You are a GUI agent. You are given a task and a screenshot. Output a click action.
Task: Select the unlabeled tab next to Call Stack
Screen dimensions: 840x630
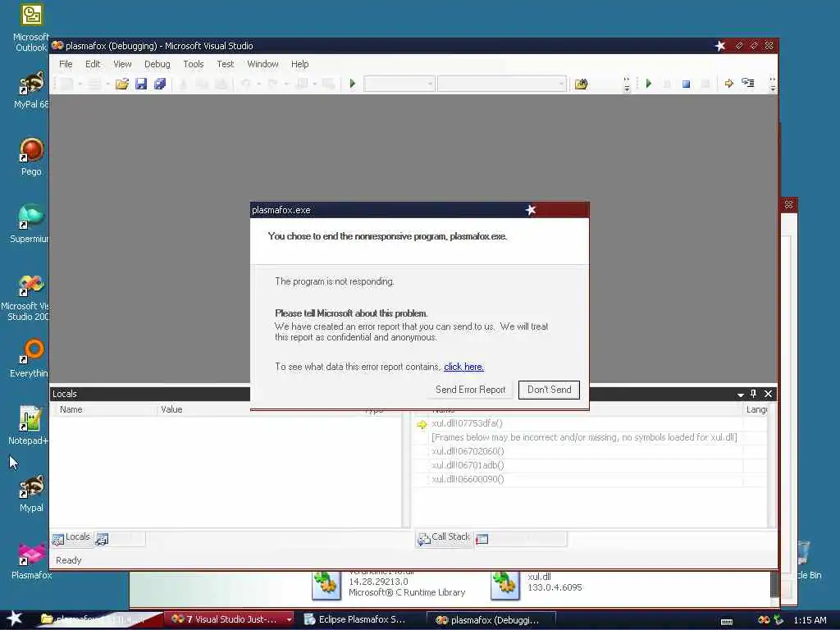click(x=521, y=538)
